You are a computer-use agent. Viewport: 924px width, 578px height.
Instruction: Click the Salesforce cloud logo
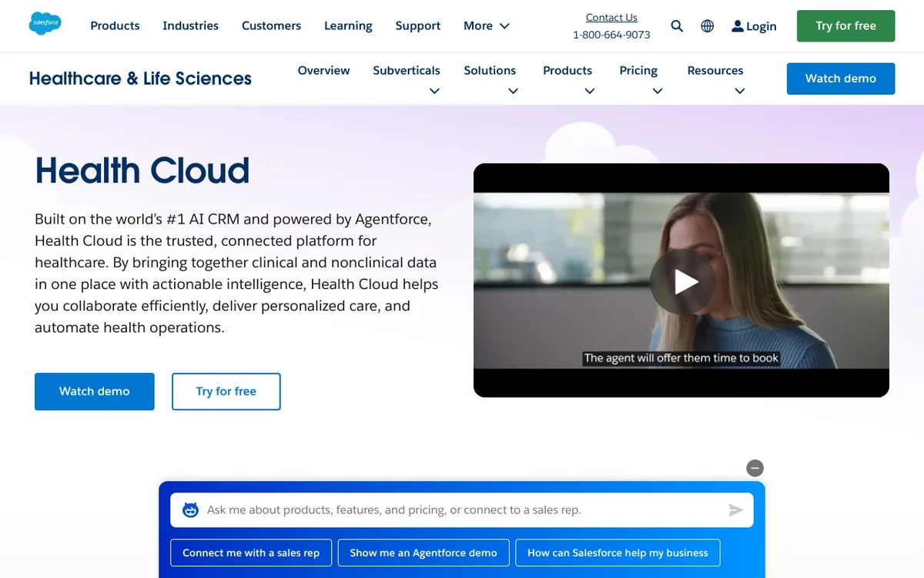[x=45, y=25]
